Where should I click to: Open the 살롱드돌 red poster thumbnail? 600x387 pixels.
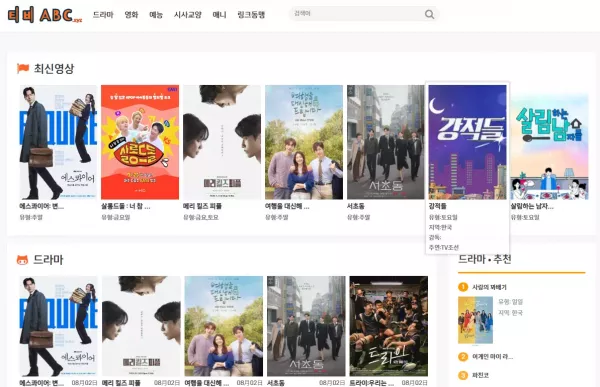pos(140,142)
